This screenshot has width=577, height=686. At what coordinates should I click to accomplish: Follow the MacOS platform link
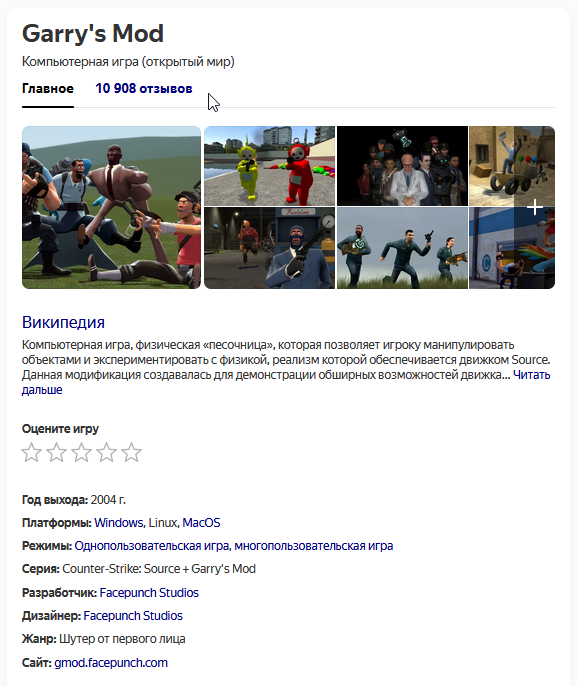click(x=201, y=523)
